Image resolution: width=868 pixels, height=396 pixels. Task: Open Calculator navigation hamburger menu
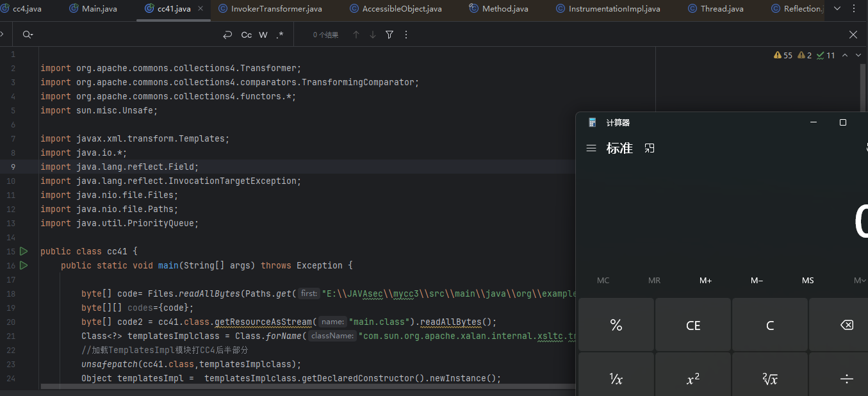coord(591,148)
